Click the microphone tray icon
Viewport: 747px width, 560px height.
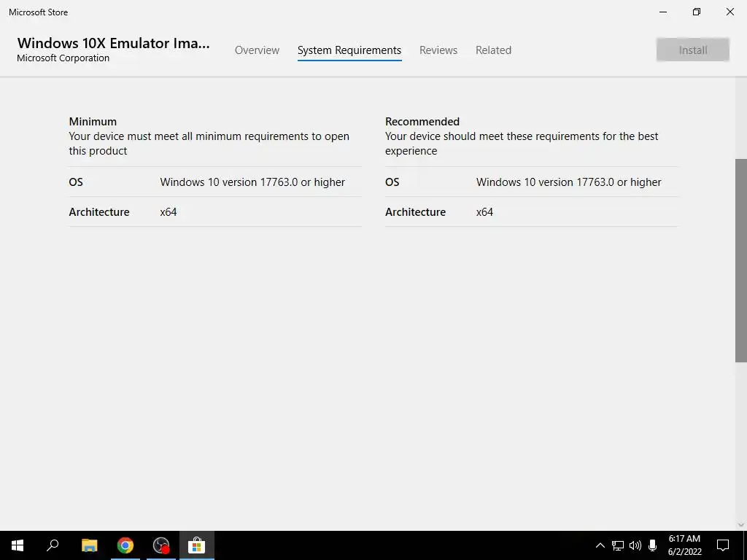click(x=653, y=545)
